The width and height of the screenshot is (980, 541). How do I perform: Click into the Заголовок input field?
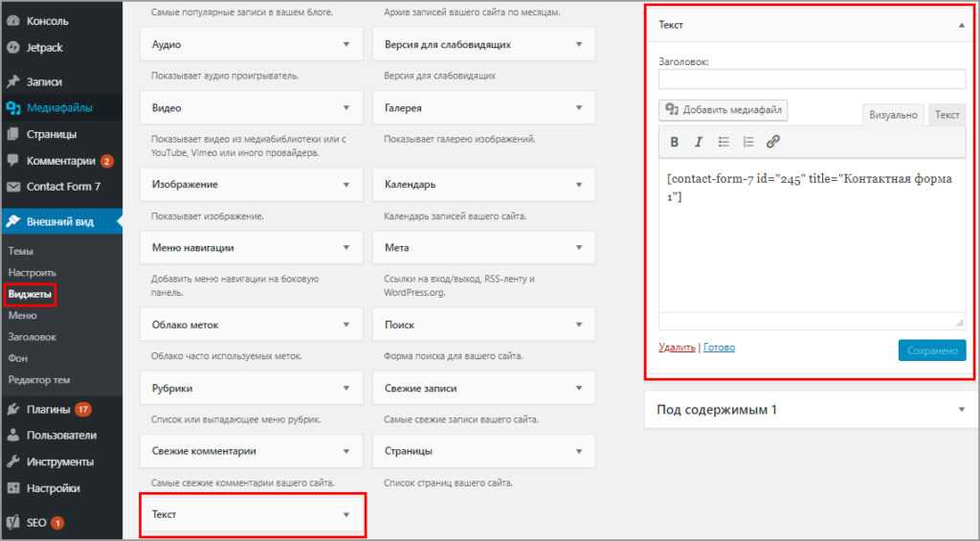point(812,79)
